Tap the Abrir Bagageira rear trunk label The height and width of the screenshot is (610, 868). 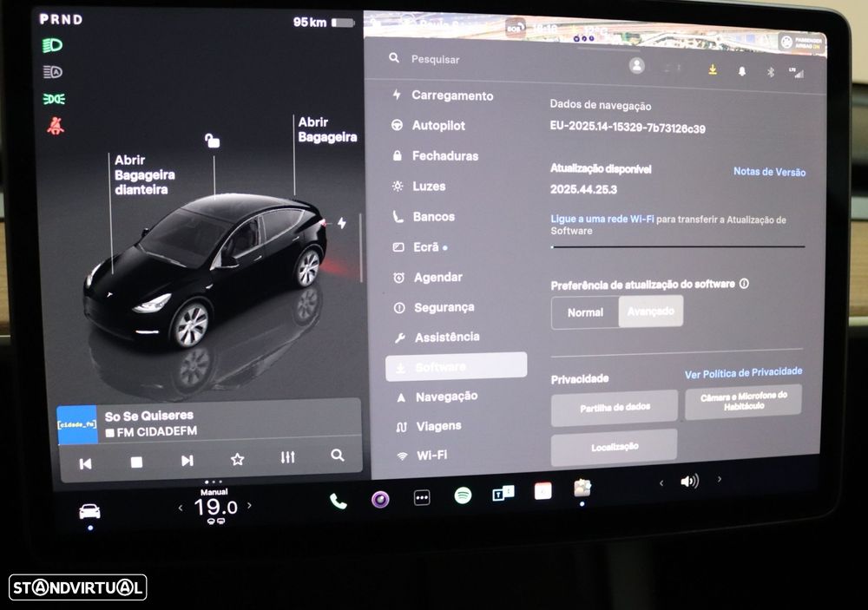(327, 129)
